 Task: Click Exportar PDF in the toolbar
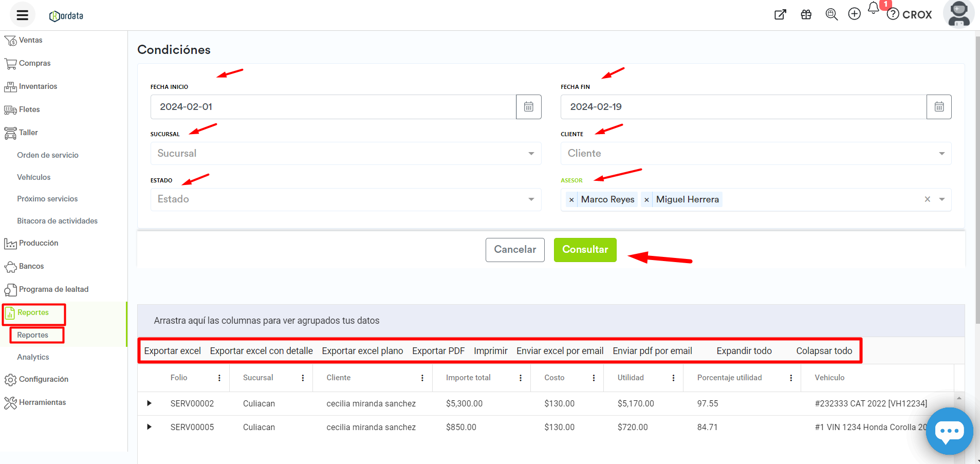pyautogui.click(x=438, y=351)
